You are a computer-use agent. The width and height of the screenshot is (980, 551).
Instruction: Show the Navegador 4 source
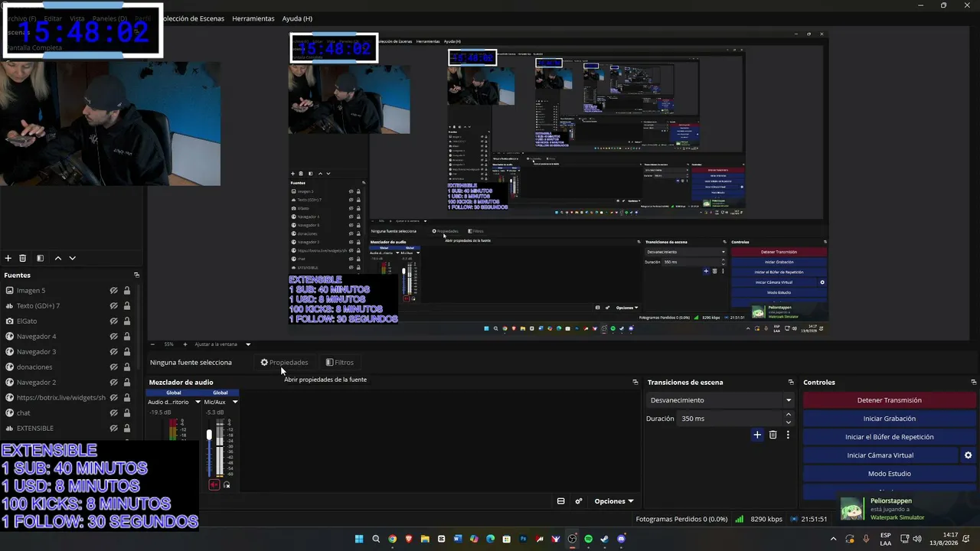pos(113,337)
